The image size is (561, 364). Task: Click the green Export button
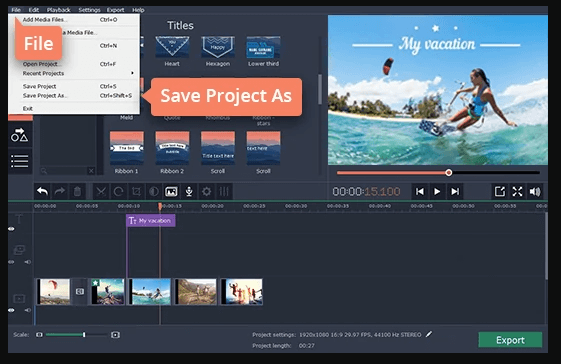510,340
